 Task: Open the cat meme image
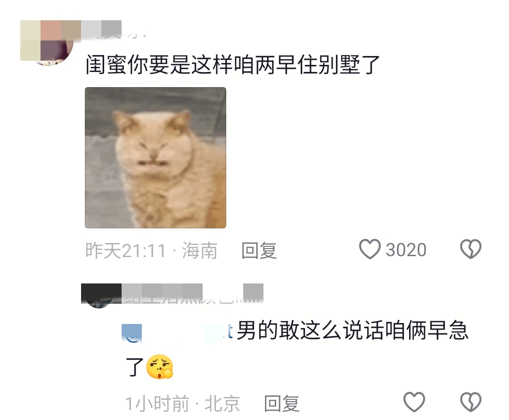click(x=156, y=158)
